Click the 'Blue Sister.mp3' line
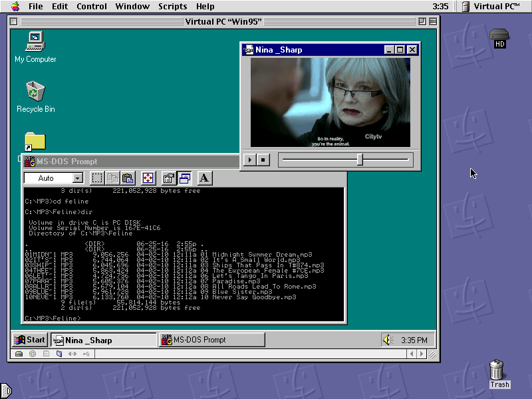Screen dimensions: 532x399 [x=148, y=292]
